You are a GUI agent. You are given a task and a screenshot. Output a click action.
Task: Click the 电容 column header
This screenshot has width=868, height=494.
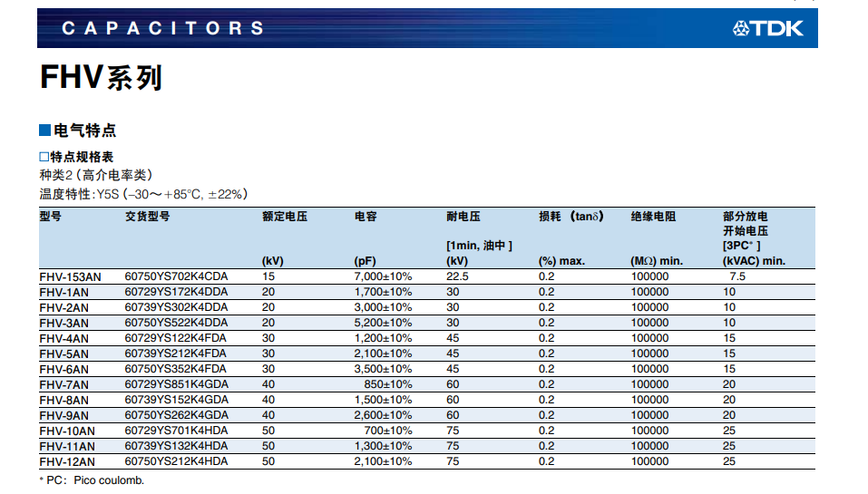pyautogui.click(x=366, y=217)
